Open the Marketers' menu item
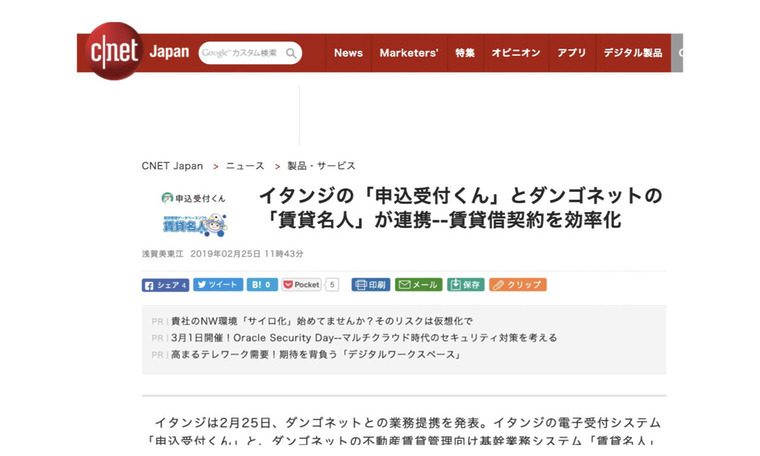This screenshot has height=456, width=760. [409, 53]
